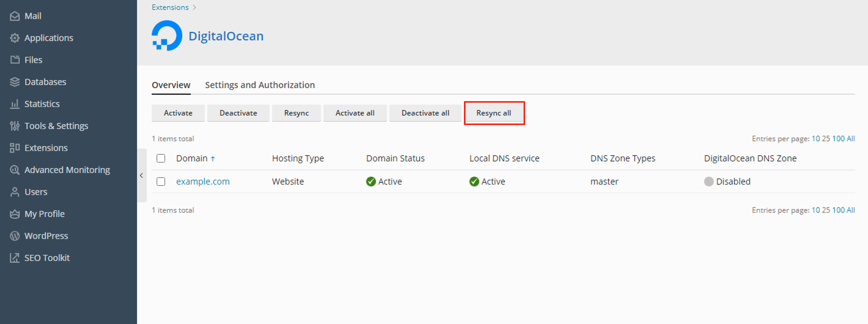Open the example.com domain link
868x324 pixels.
point(203,181)
